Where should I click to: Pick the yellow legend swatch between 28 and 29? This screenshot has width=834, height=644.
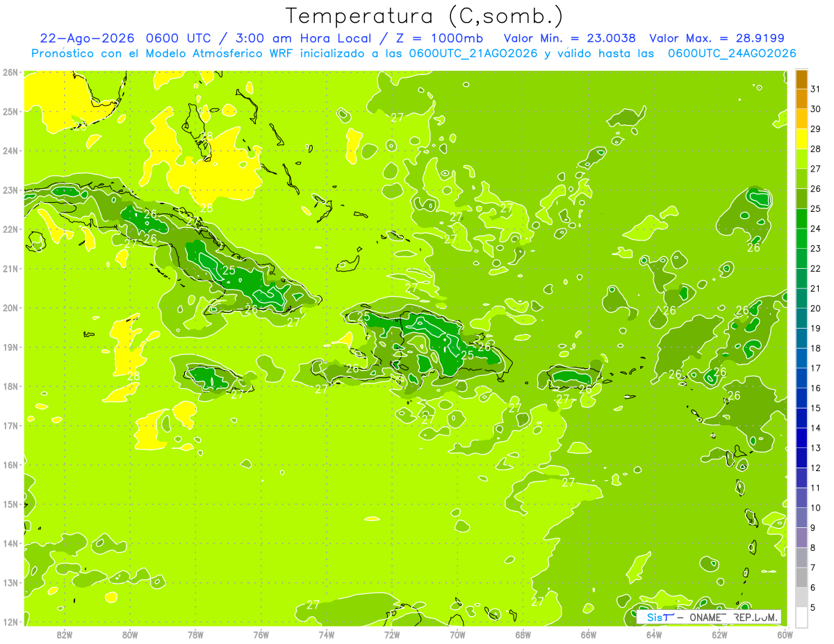pyautogui.click(x=802, y=139)
